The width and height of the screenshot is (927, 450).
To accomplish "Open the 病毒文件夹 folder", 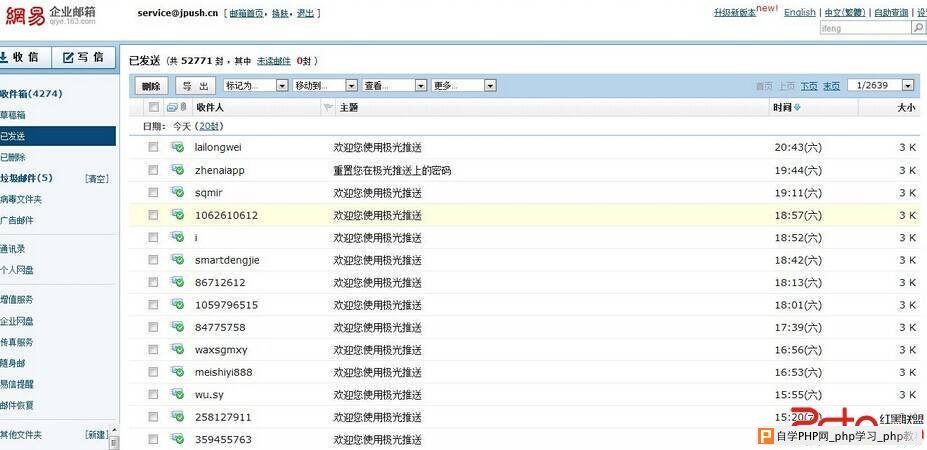I will click(x=21, y=199).
